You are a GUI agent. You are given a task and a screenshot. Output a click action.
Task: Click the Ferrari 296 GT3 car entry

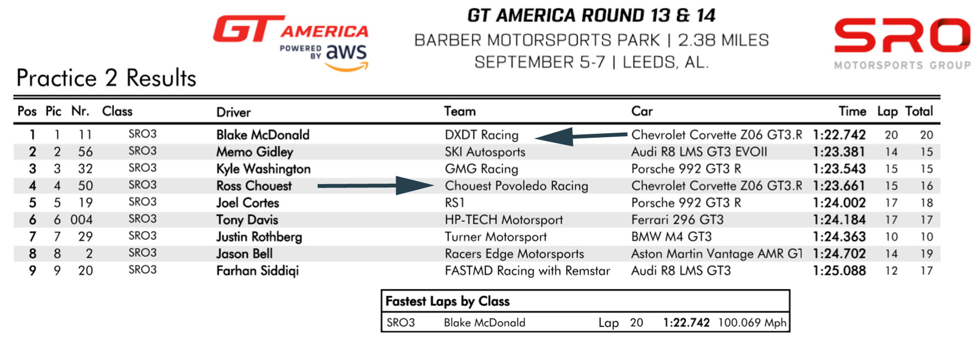[x=677, y=220]
